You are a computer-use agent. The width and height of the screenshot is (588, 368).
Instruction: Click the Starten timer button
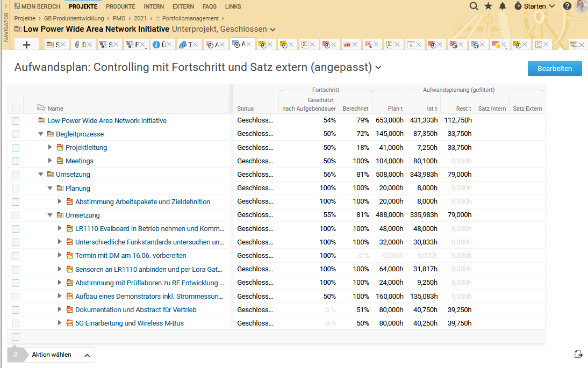(x=534, y=6)
